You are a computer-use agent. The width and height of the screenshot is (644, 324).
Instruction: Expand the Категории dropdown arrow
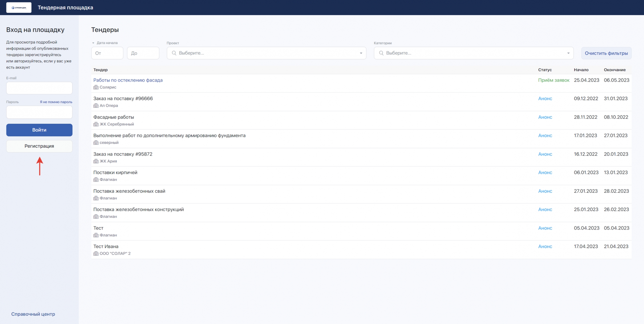tap(568, 53)
